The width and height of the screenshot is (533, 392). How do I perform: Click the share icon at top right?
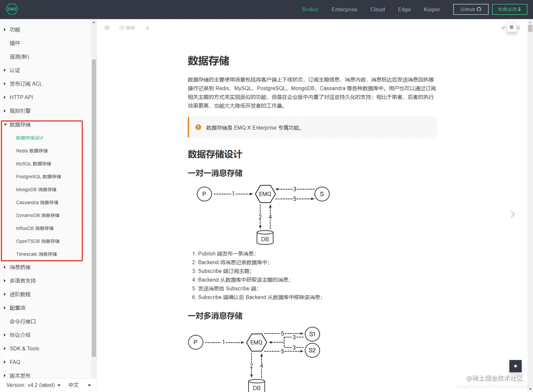pos(518,27)
